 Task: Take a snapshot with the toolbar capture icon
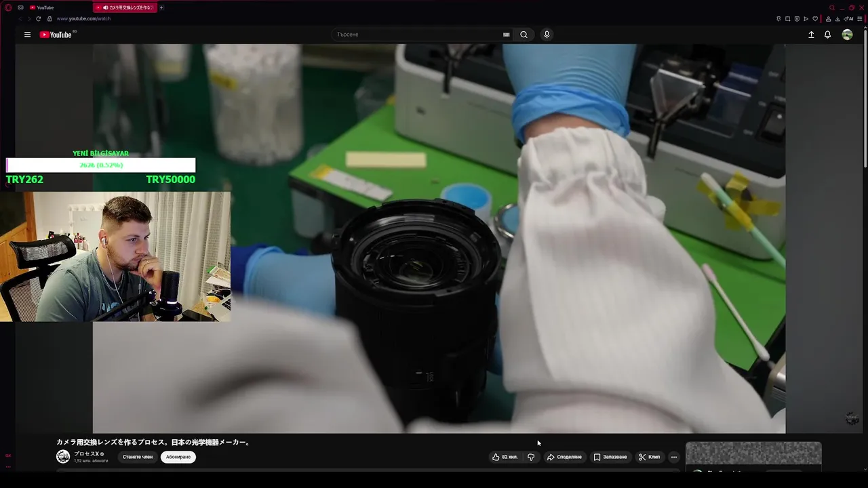click(787, 19)
